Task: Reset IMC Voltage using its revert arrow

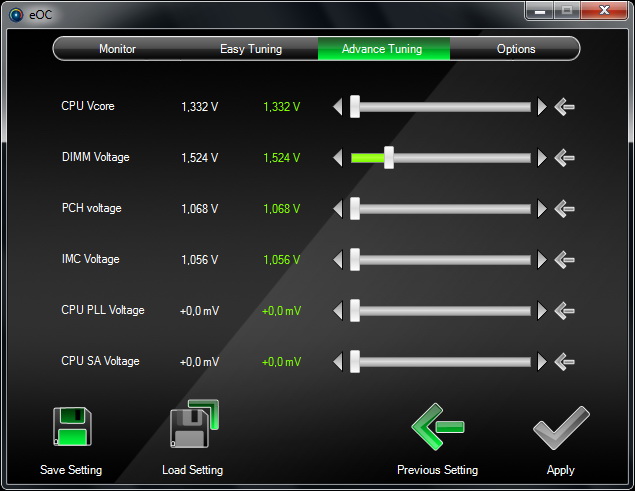Action: click(565, 260)
